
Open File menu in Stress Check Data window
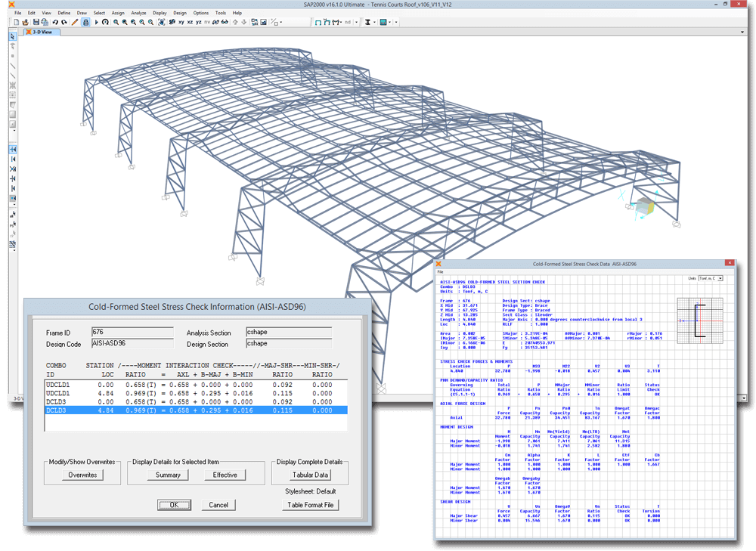point(440,272)
